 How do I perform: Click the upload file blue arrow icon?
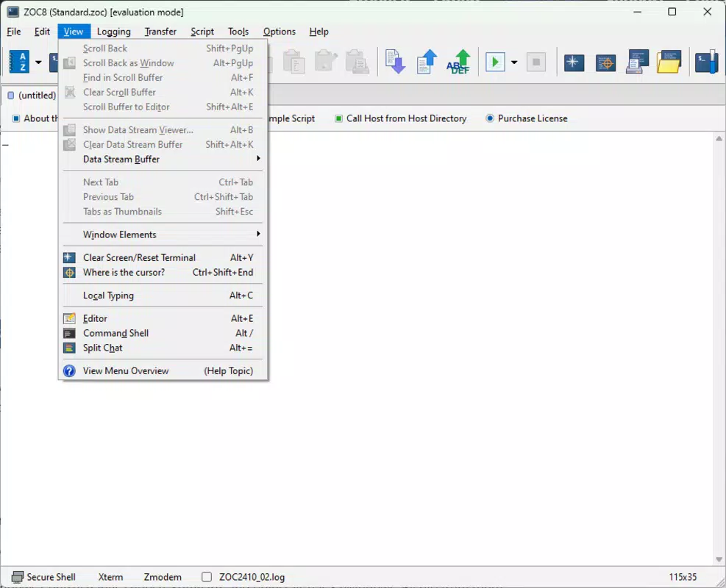427,62
